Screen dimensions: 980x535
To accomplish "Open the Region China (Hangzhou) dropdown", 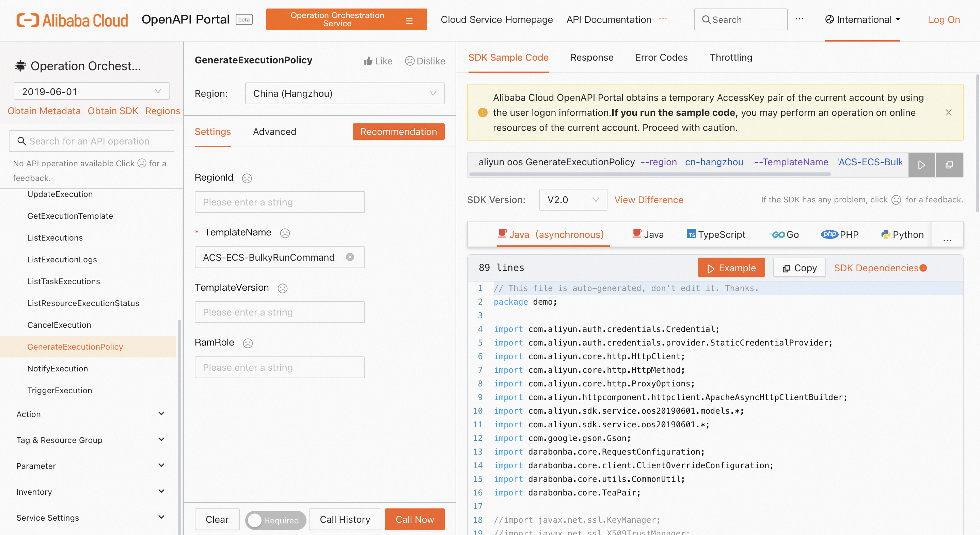I will click(x=344, y=93).
